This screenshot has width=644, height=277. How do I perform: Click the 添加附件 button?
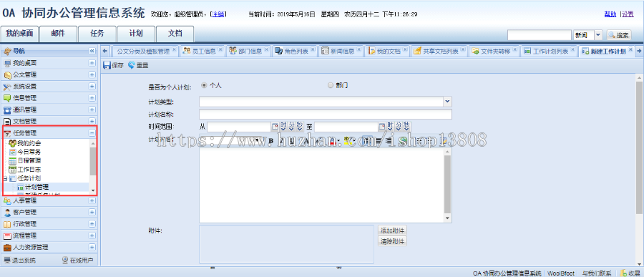(x=393, y=230)
